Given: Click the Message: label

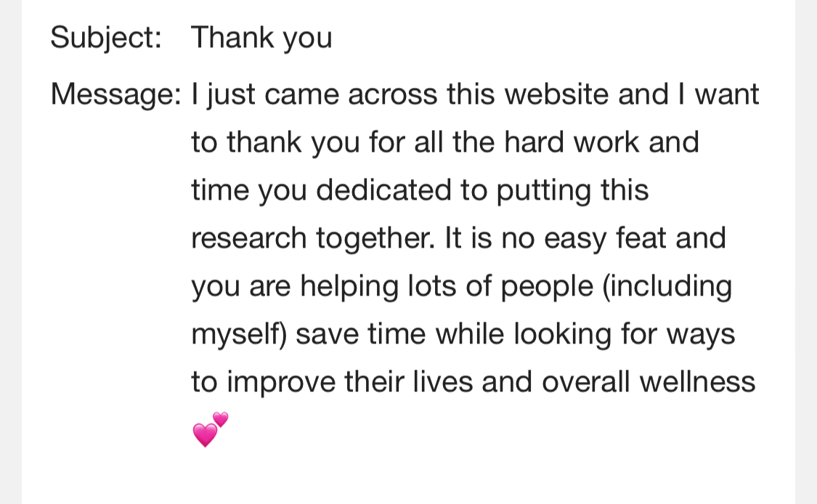Looking at the screenshot, I should (115, 94).
